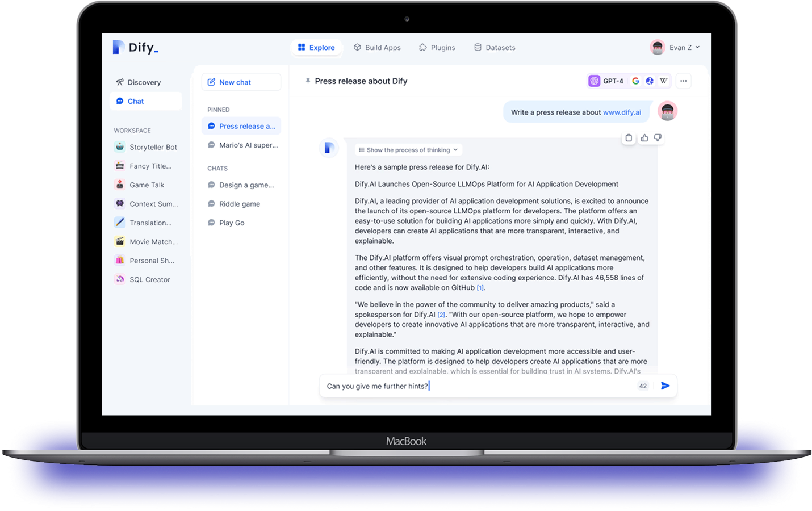Click pin icon beside chat title
This screenshot has height=511, width=812.
[308, 81]
